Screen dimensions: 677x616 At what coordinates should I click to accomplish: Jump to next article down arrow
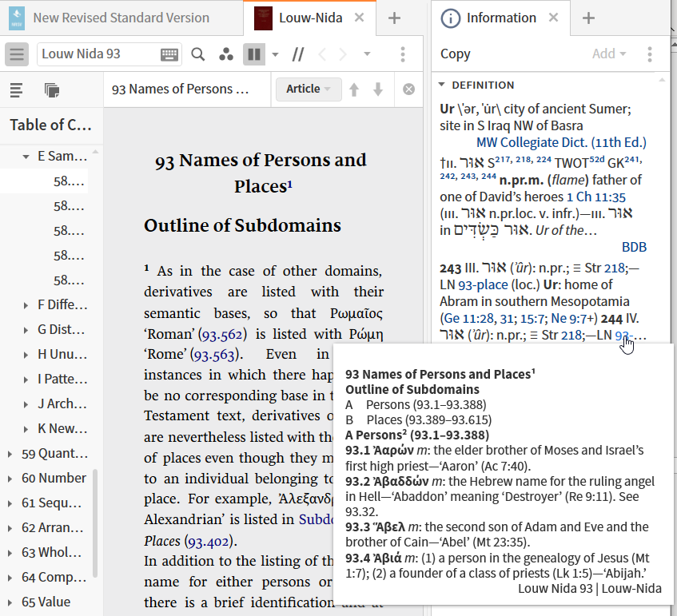coord(378,89)
